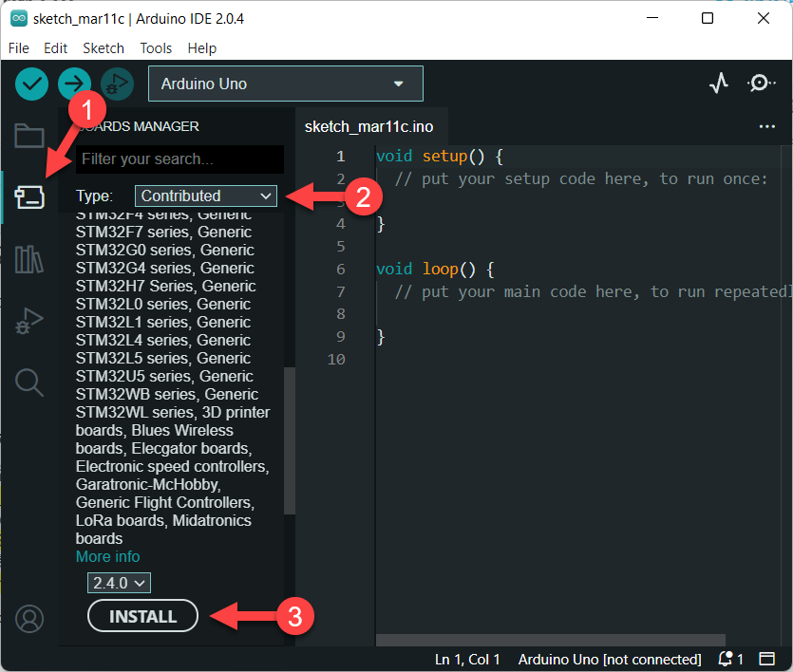Open the Boards Manager sidebar icon

pyautogui.click(x=29, y=197)
